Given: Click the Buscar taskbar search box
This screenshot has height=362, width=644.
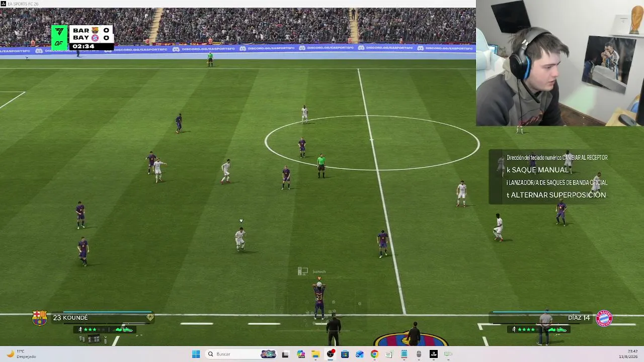Looking at the screenshot, I should [242, 354].
